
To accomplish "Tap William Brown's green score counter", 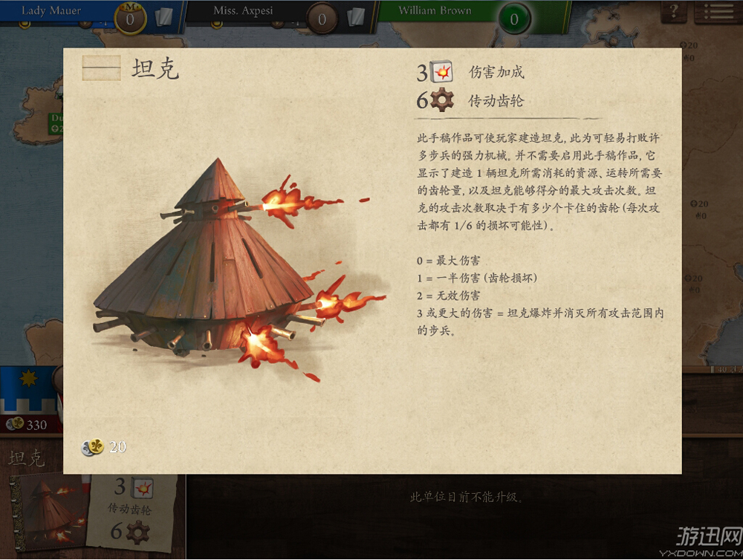I will point(514,19).
